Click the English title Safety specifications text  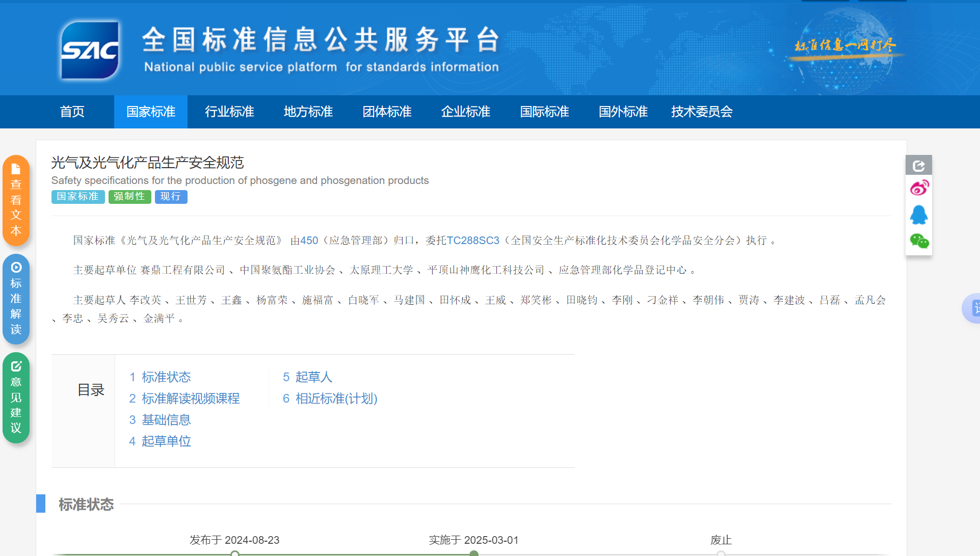240,180
